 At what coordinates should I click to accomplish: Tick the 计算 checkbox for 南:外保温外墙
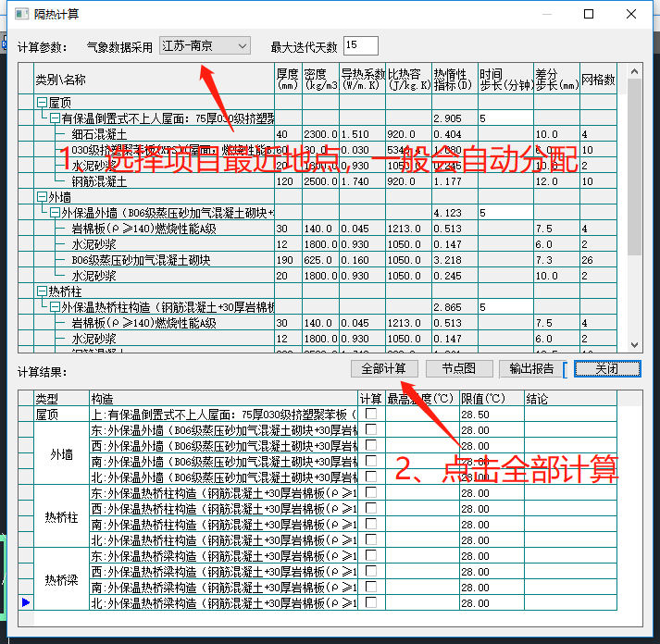tap(371, 461)
